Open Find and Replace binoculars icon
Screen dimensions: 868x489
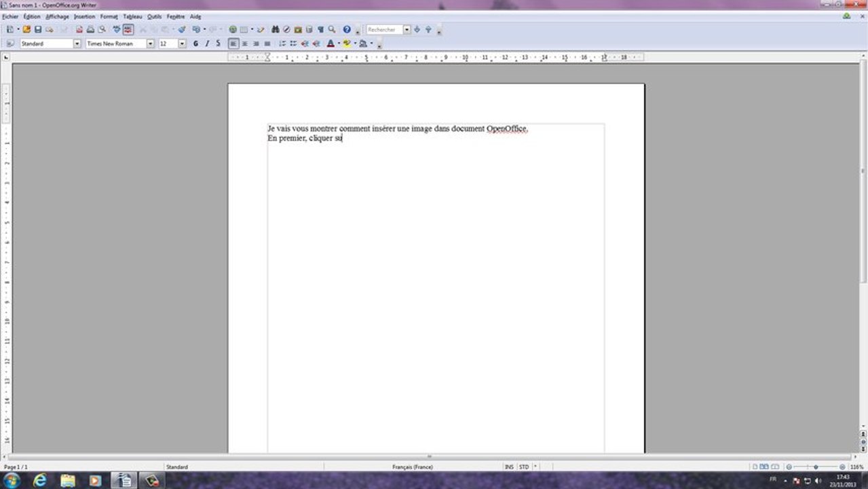click(x=276, y=30)
